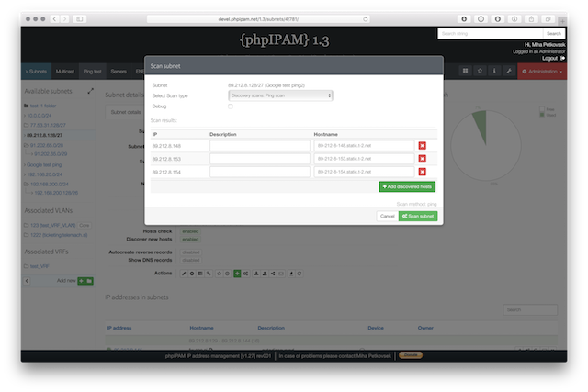Switch to the Ping test menu tab
This screenshot has height=392, width=588.
point(93,70)
